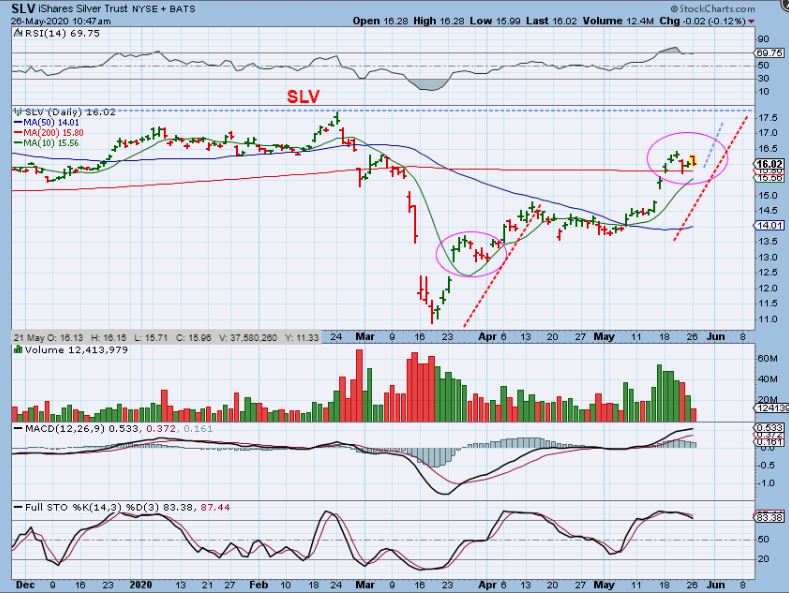Click the red line swatch next to MA(200)
The image size is (789, 593).
[18, 132]
